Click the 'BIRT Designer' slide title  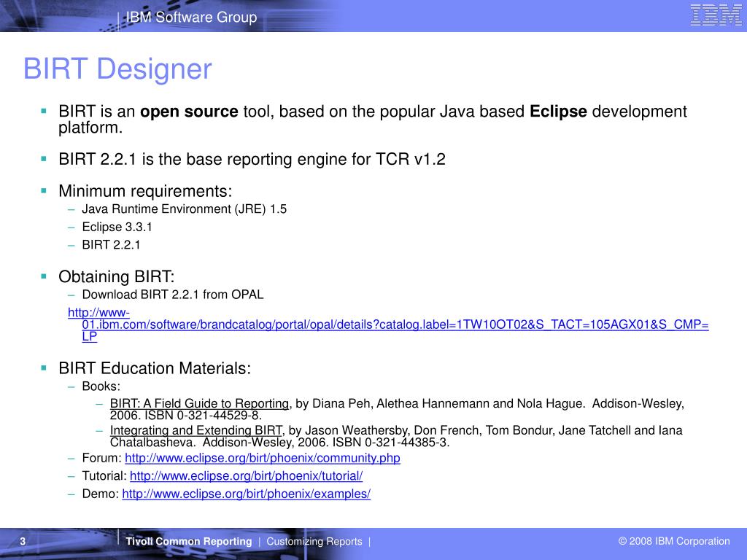pos(117,69)
